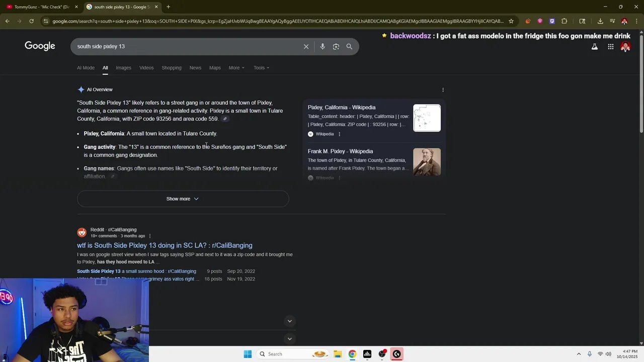Focus the browser address bar URL
This screenshot has height=362, width=644.
278,21
